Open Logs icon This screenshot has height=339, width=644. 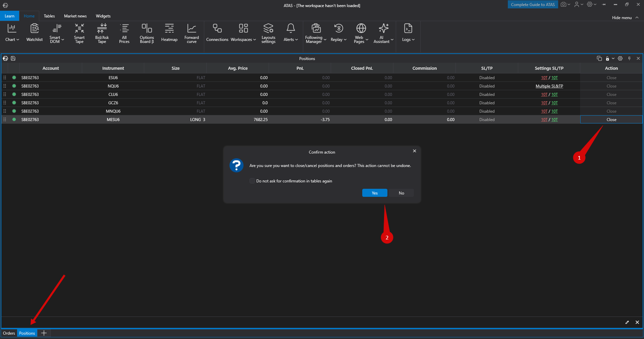(408, 28)
